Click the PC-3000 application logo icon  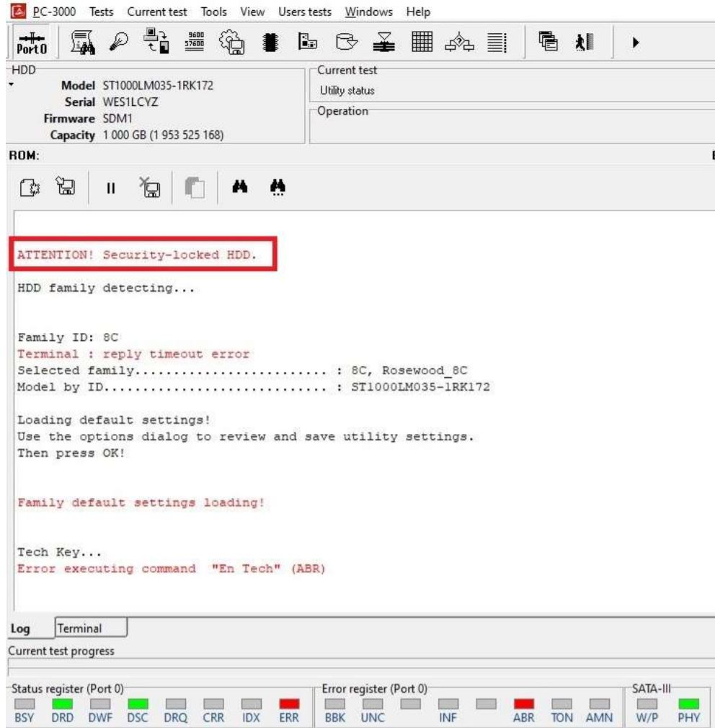19,11
